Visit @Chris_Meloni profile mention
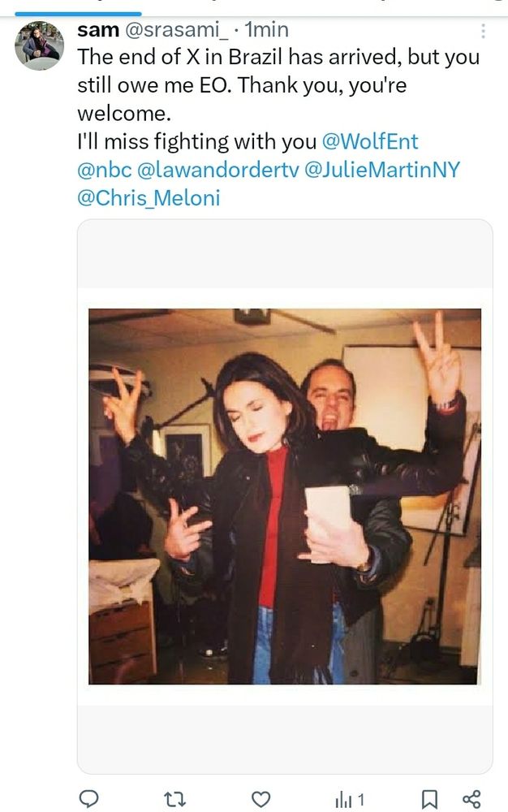Screen dimensions: 508x812 click(x=149, y=198)
